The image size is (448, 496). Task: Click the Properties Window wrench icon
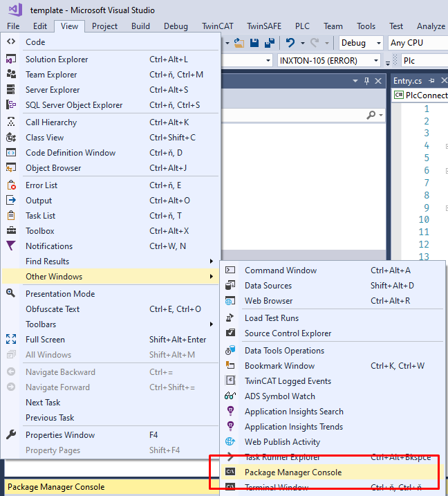(x=11, y=434)
